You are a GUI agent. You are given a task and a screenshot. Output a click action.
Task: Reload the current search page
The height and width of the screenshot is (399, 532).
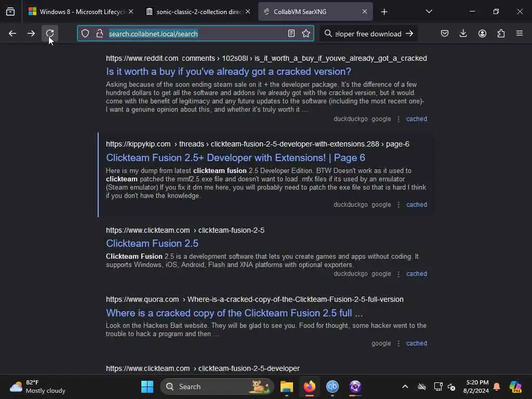[x=50, y=33]
